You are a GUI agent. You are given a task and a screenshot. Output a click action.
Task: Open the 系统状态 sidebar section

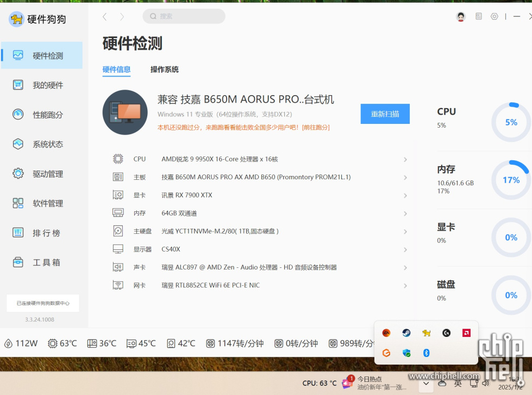tap(42, 144)
